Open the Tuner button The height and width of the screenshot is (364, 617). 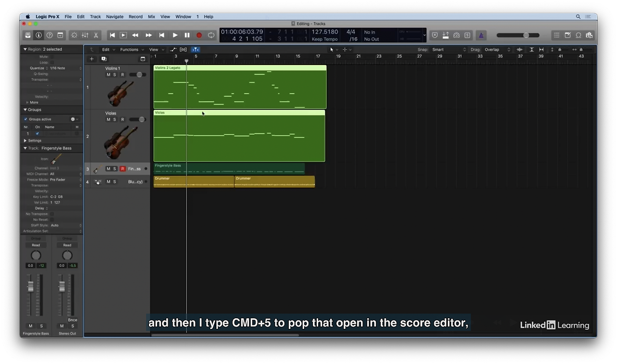click(x=456, y=35)
